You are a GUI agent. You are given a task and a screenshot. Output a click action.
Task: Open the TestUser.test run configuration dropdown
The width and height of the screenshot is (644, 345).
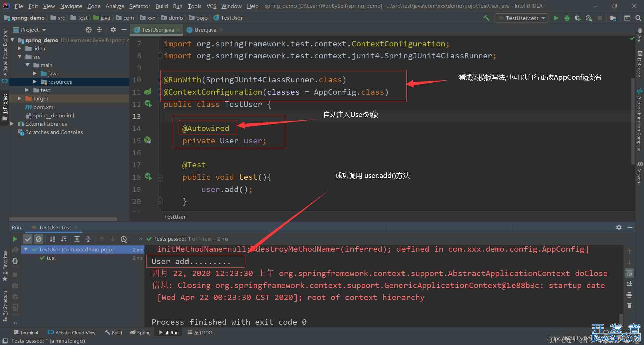pos(522,18)
